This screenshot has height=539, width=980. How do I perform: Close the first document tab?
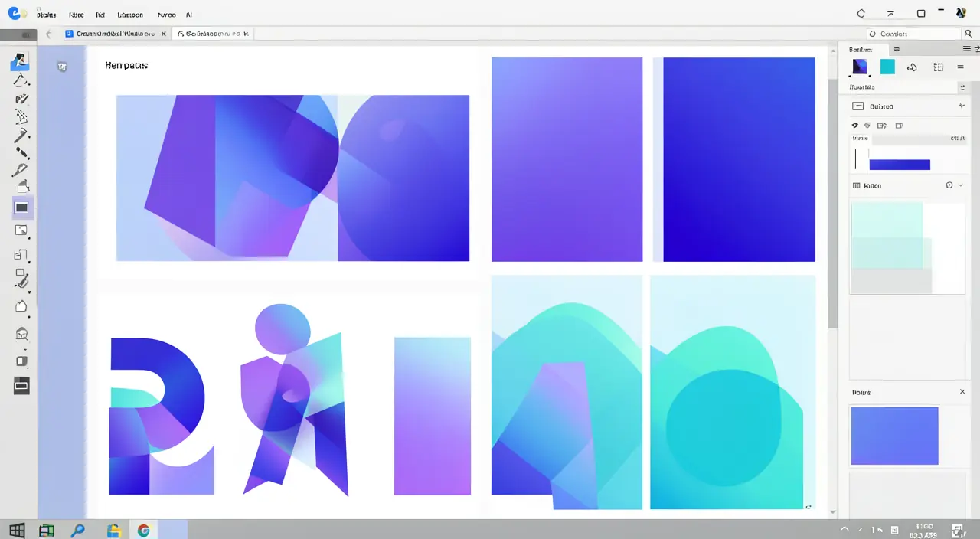[163, 34]
